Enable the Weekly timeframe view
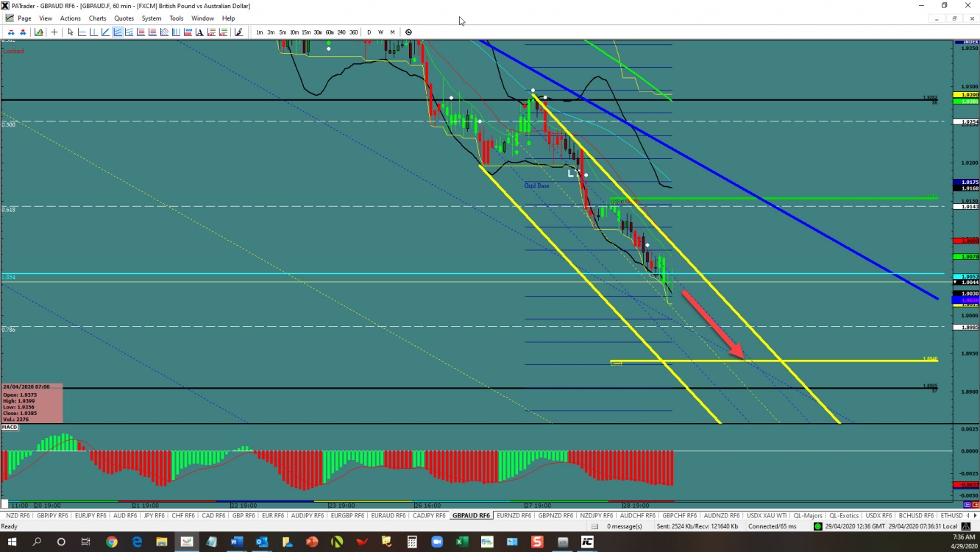 pos(380,32)
